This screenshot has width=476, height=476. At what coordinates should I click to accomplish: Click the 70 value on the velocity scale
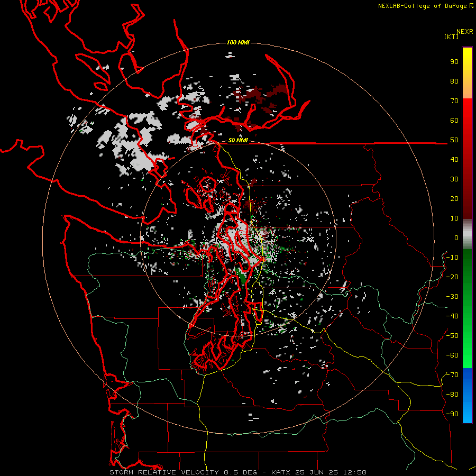tap(454, 101)
